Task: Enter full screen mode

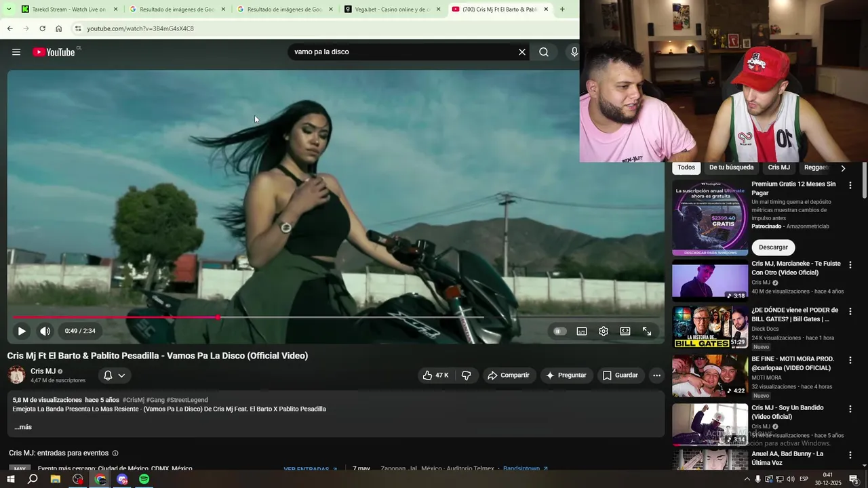Action: [x=647, y=331]
